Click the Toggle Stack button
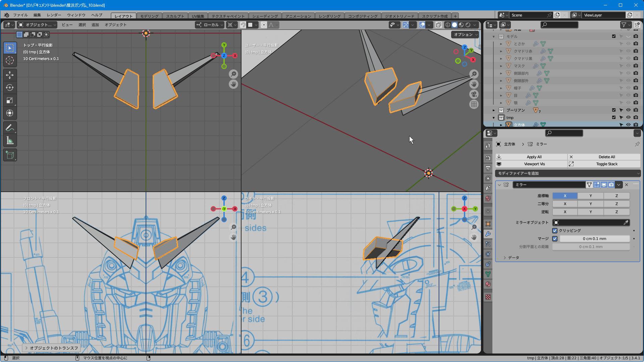This screenshot has width=644, height=362. point(606,164)
